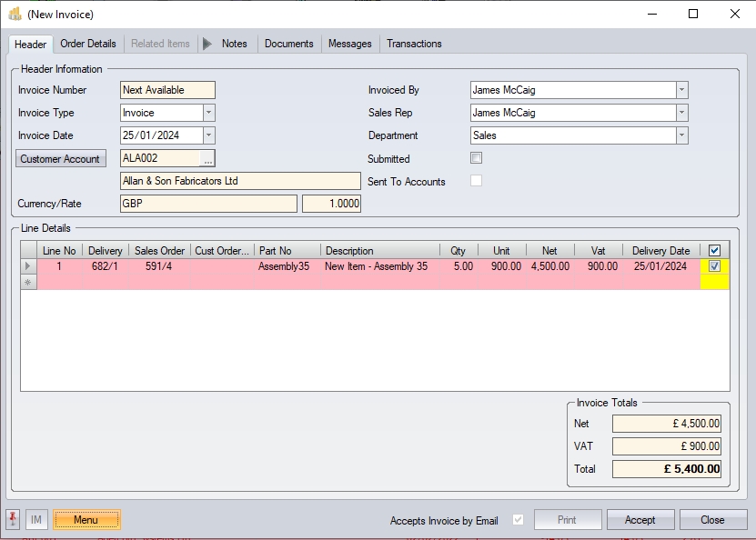Viewport: 756px width, 540px height.
Task: Click the IM icon button
Action: (36, 519)
